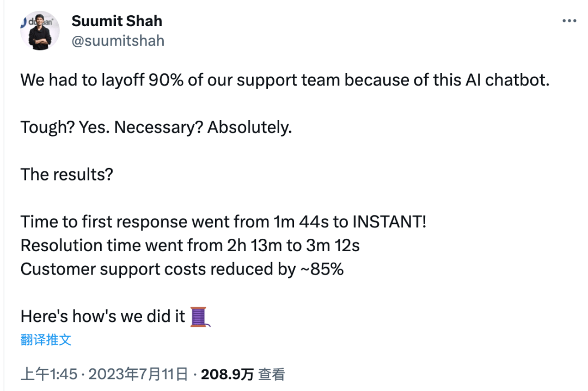
Task: Click the 'Time to first response' line
Action: pos(224,222)
